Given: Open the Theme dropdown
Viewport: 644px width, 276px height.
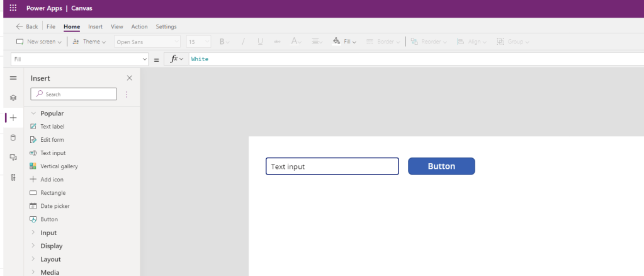Looking at the screenshot, I should point(89,42).
